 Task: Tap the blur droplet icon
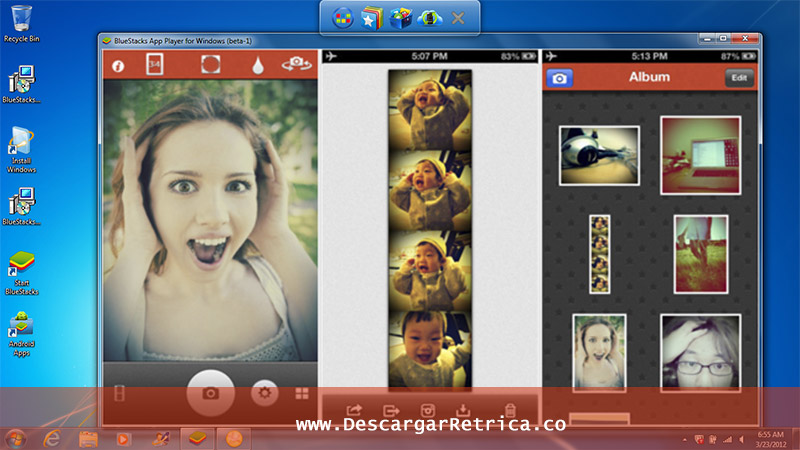tap(258, 65)
